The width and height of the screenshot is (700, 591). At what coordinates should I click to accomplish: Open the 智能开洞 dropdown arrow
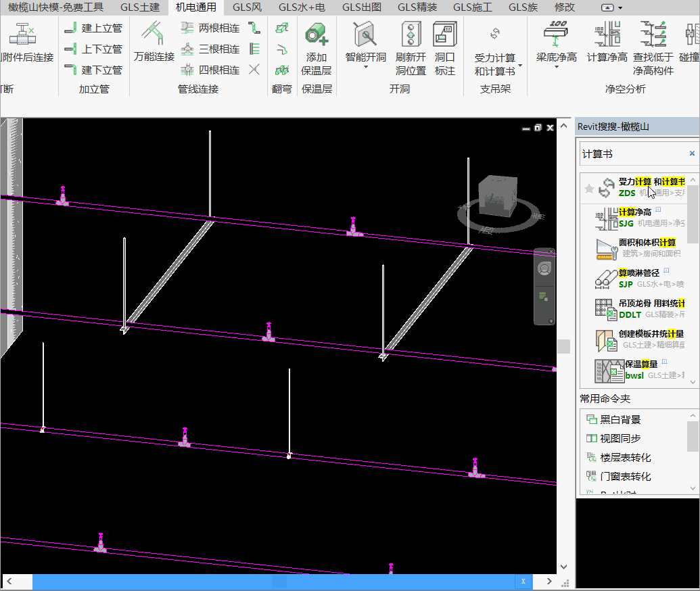(x=365, y=68)
